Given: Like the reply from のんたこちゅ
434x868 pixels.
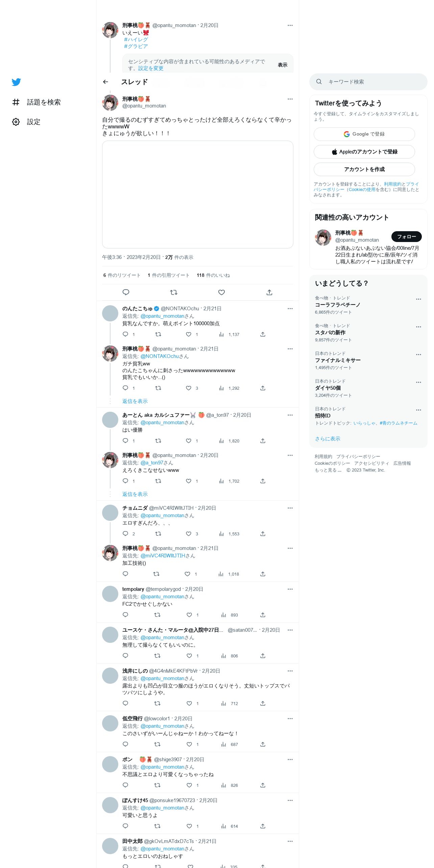Looking at the screenshot, I should click(189, 334).
